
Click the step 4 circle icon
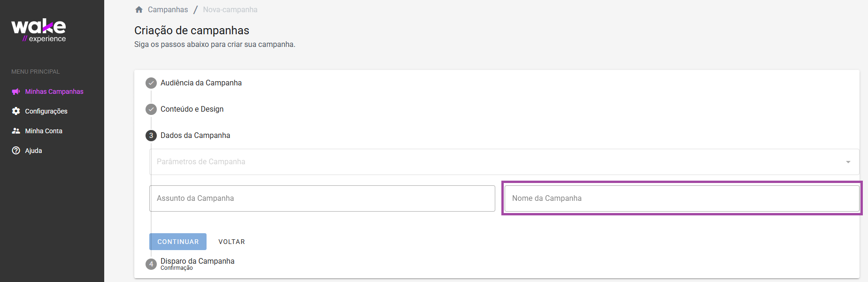click(151, 264)
